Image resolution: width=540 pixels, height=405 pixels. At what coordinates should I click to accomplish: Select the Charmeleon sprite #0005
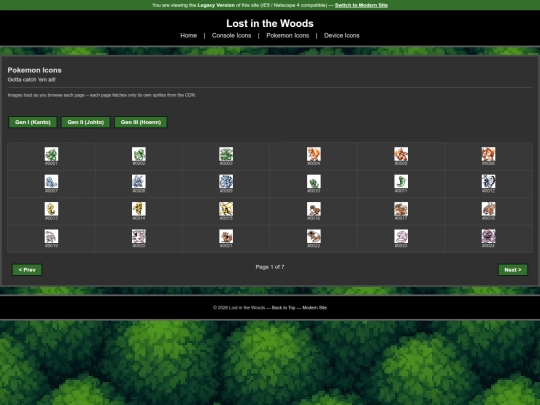401,154
